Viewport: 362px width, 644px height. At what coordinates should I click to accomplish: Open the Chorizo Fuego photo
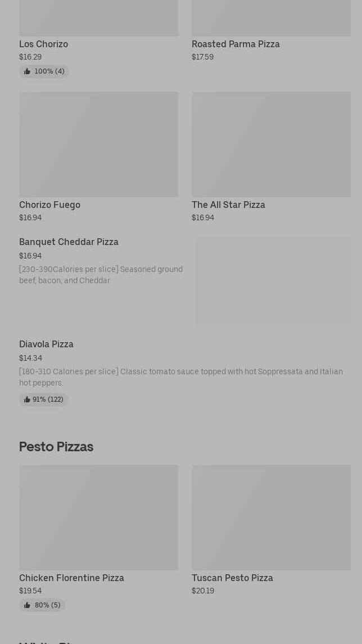coord(98,144)
